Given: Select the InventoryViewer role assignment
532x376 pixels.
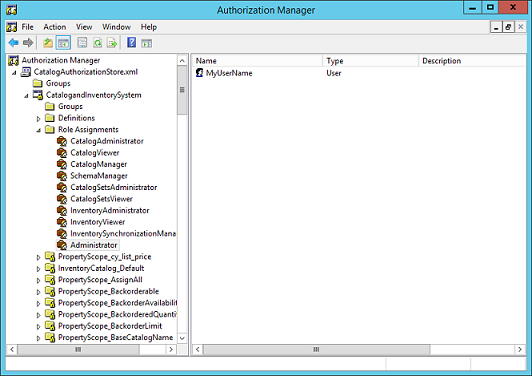Looking at the screenshot, I should [98, 222].
